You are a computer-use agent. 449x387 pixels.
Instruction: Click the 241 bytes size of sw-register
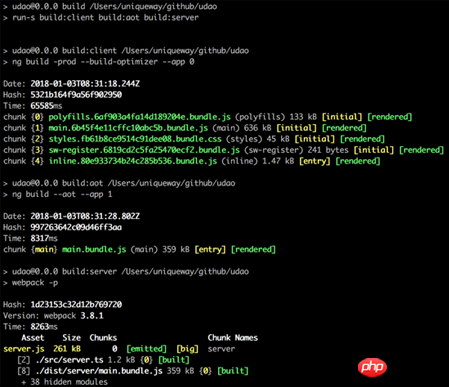point(328,150)
